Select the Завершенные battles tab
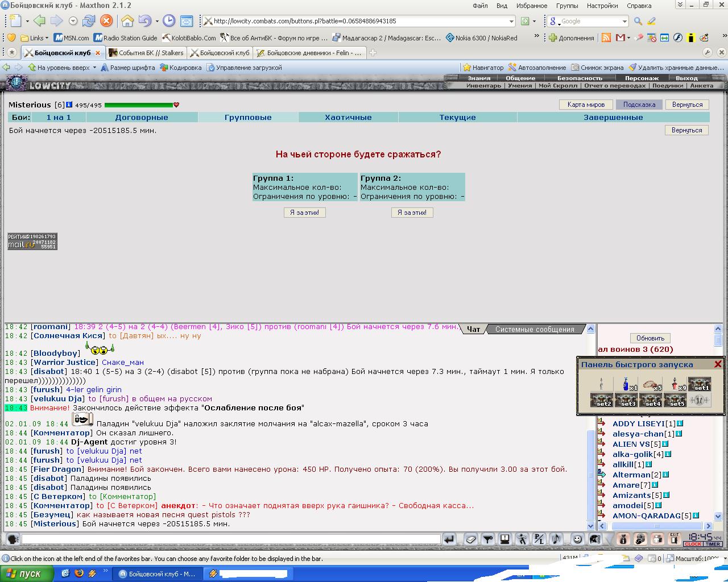Screen dimensions: 728x582 (x=613, y=118)
